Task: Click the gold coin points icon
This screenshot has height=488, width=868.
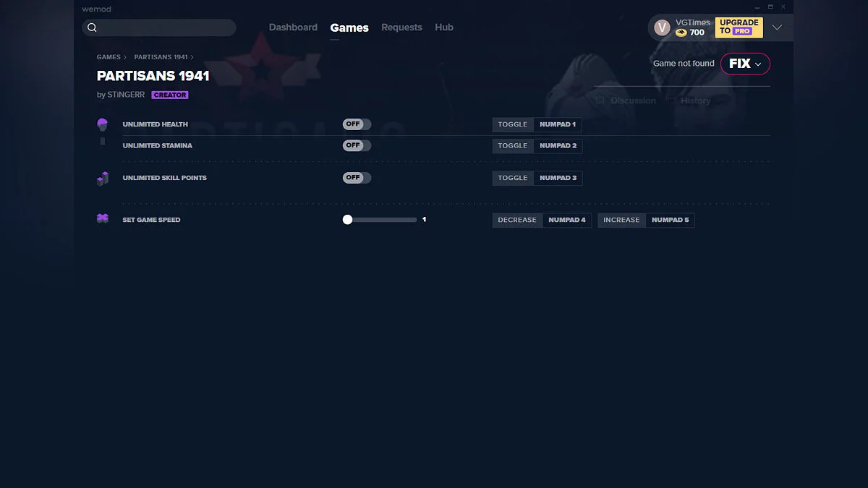Action: point(681,33)
